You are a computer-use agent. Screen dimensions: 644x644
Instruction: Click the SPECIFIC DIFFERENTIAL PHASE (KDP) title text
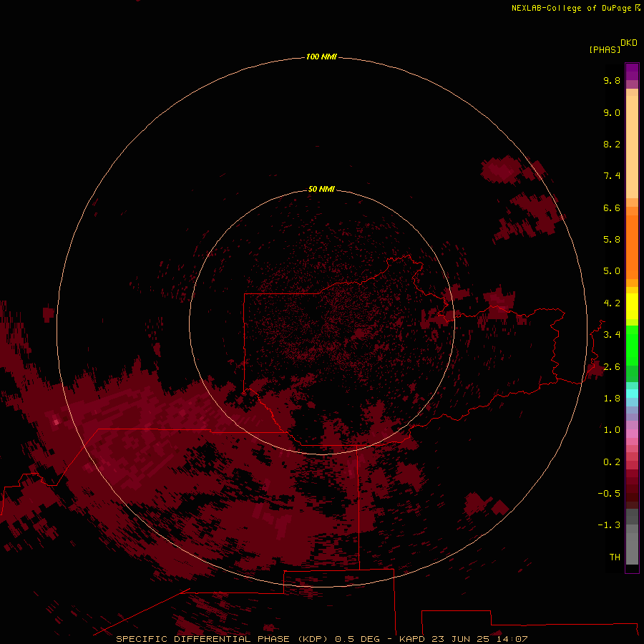click(x=222, y=639)
